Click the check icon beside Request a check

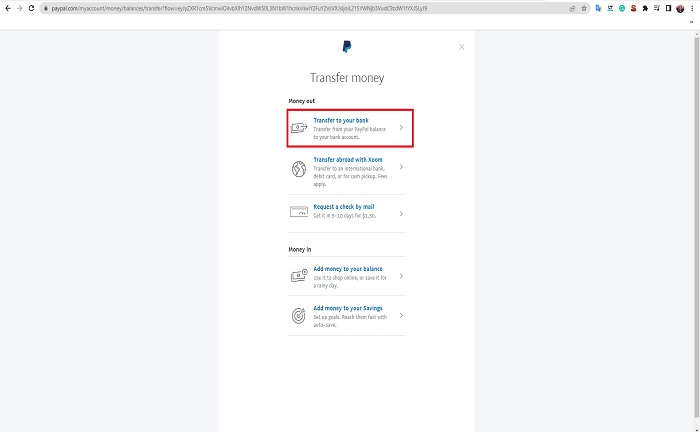pos(299,211)
